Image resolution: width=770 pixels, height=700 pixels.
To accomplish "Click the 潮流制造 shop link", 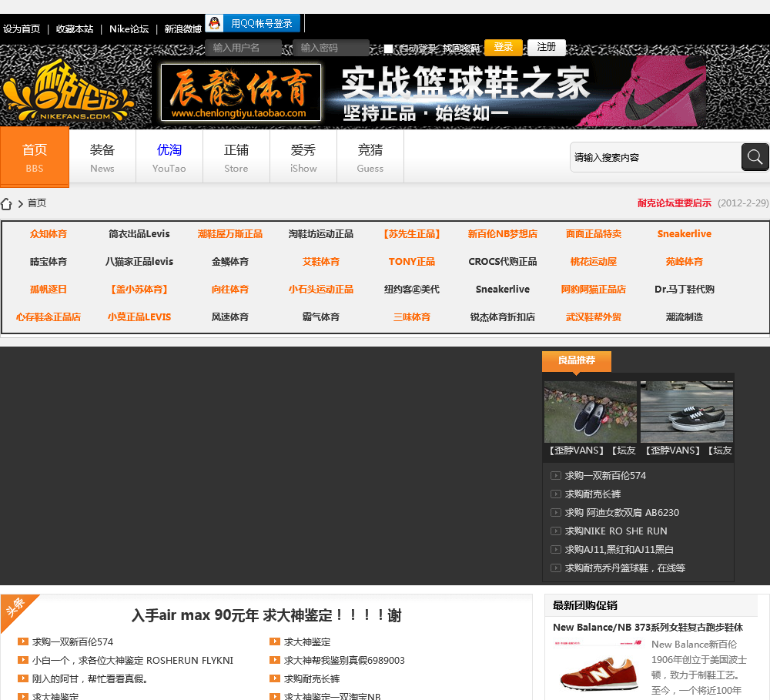I will point(684,317).
